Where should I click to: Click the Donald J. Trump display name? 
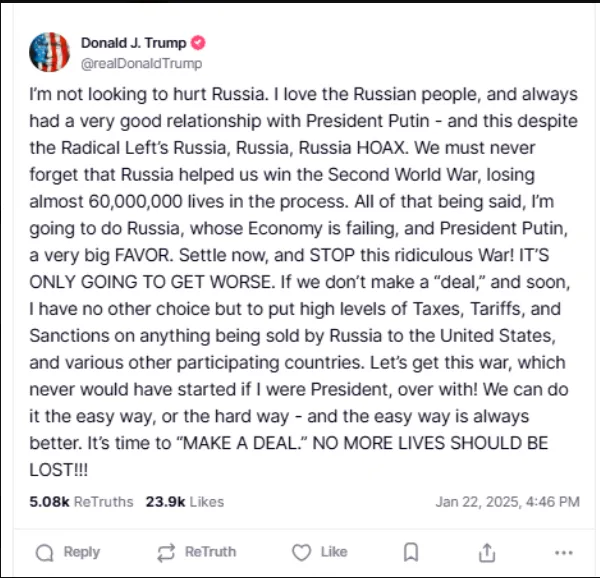(135, 44)
